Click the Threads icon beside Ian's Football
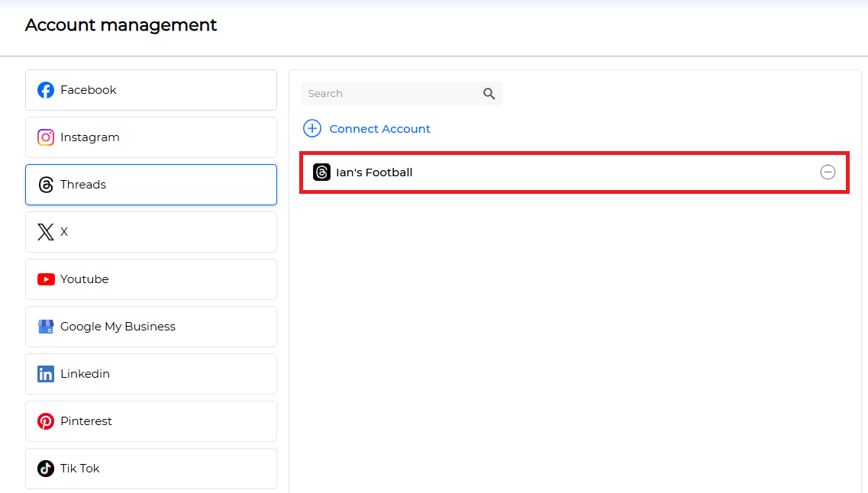Viewport: 868px width, 493px height. click(x=321, y=172)
